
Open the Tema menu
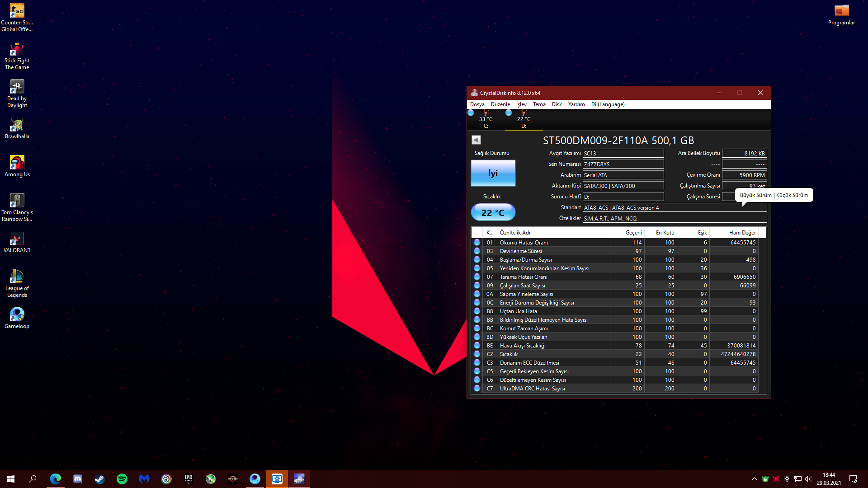pos(539,104)
